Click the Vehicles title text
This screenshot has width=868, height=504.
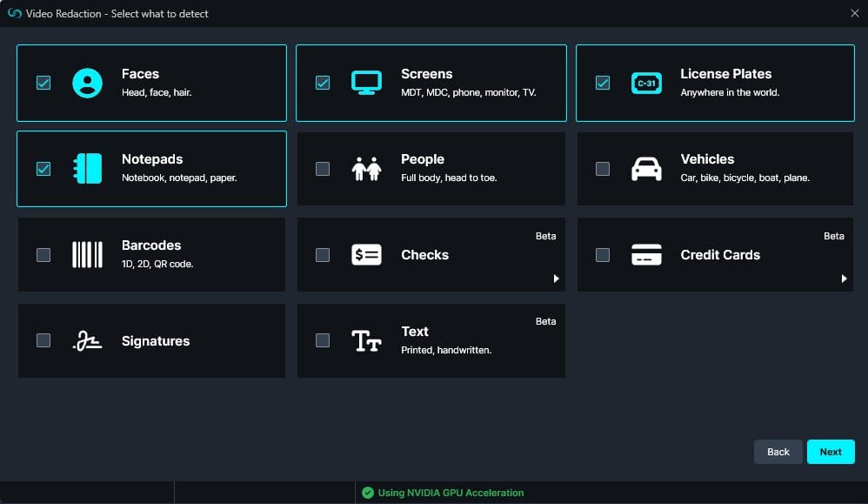[707, 159]
